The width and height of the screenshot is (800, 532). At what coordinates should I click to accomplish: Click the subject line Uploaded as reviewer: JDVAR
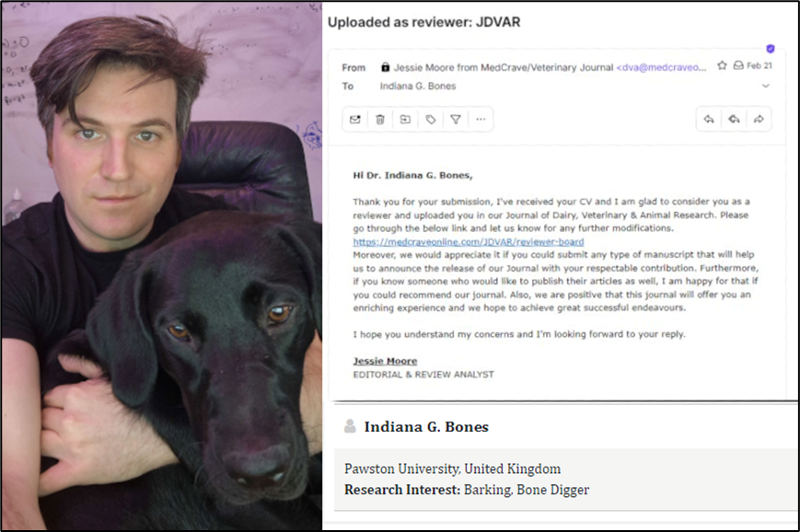point(424,22)
